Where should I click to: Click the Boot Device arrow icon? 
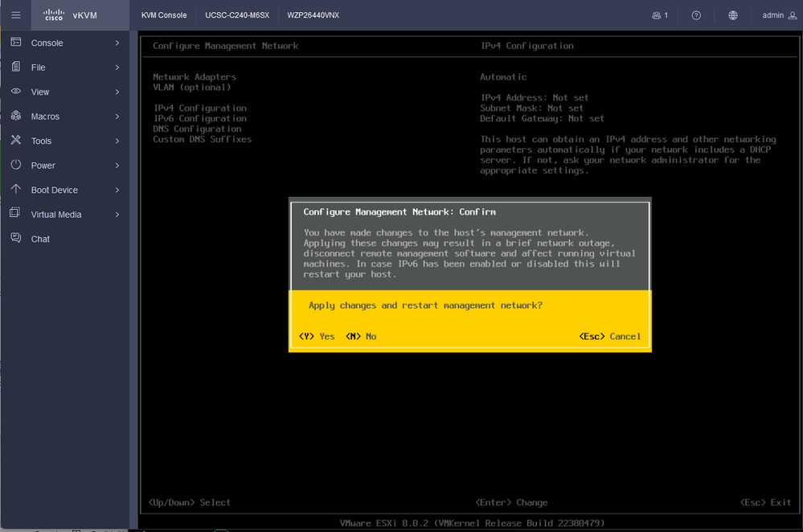pyautogui.click(x=16, y=189)
